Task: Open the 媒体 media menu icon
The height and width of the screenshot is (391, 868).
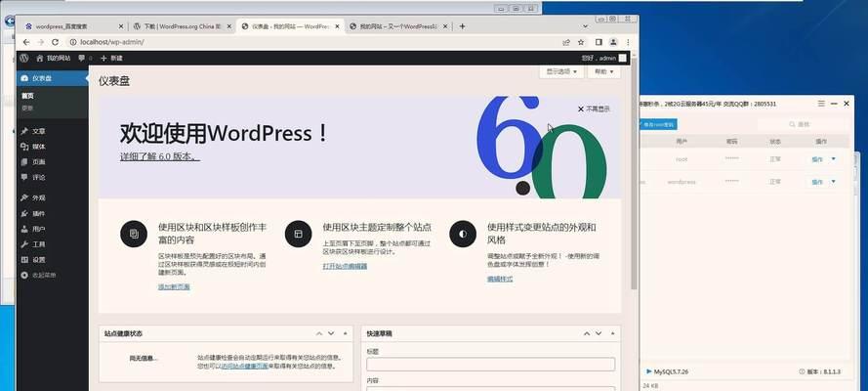Action: point(24,147)
